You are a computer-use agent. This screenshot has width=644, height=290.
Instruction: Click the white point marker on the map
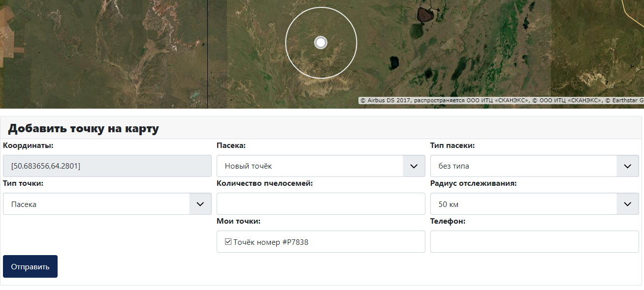pyautogui.click(x=321, y=43)
